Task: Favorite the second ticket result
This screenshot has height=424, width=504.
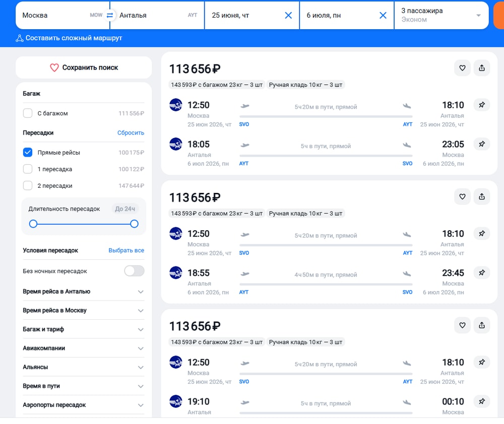Action: click(462, 196)
